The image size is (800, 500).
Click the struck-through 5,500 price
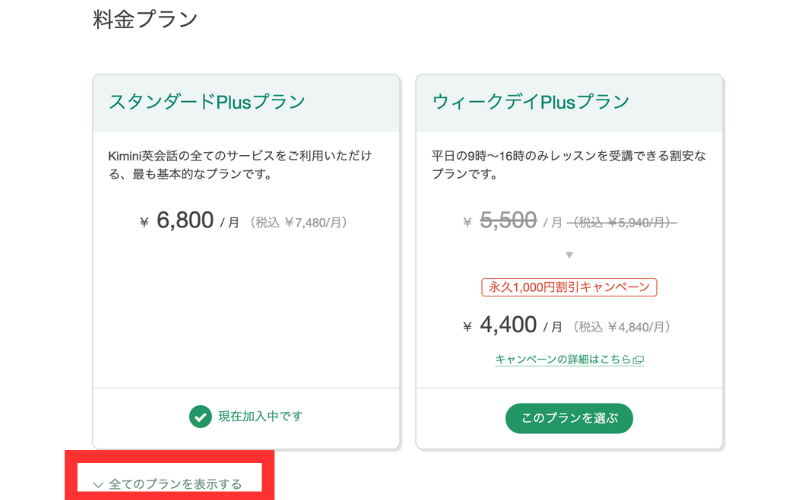508,220
